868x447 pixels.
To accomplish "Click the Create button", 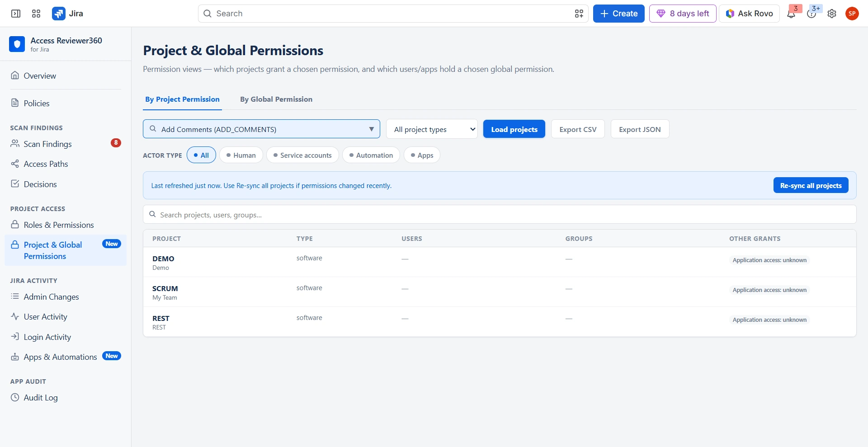I will pyautogui.click(x=618, y=14).
